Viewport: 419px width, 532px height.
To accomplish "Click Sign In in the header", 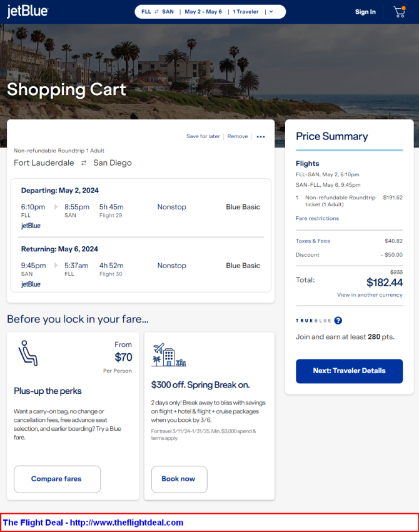I will tap(365, 12).
